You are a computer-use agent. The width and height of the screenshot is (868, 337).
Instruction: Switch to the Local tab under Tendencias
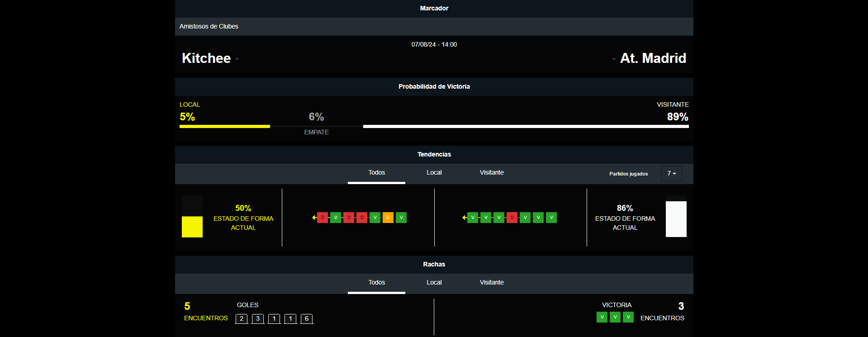pos(434,173)
